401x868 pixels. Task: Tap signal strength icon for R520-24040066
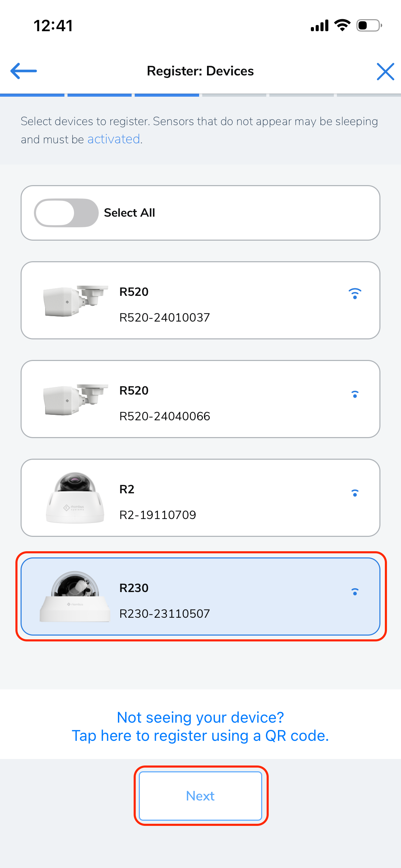click(355, 394)
